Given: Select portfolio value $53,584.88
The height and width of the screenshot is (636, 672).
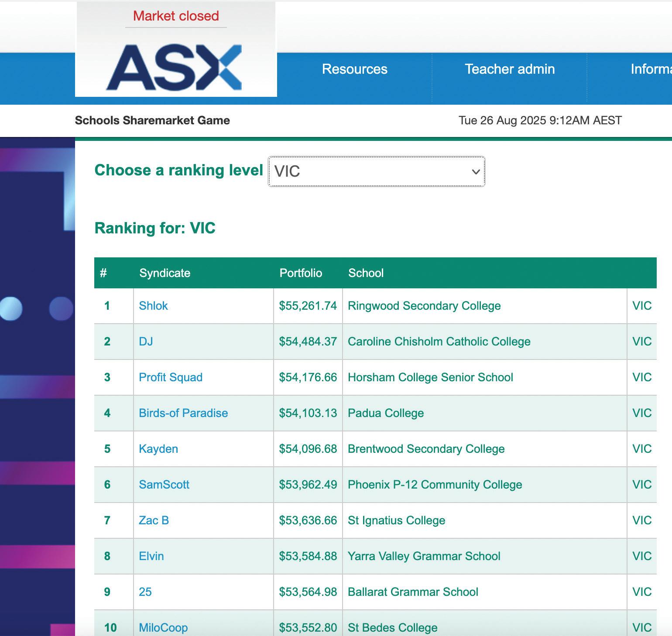Looking at the screenshot, I should coord(308,556).
